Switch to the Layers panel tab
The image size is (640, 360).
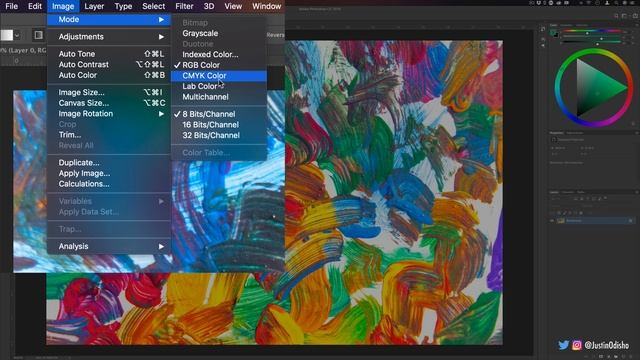[x=554, y=192]
